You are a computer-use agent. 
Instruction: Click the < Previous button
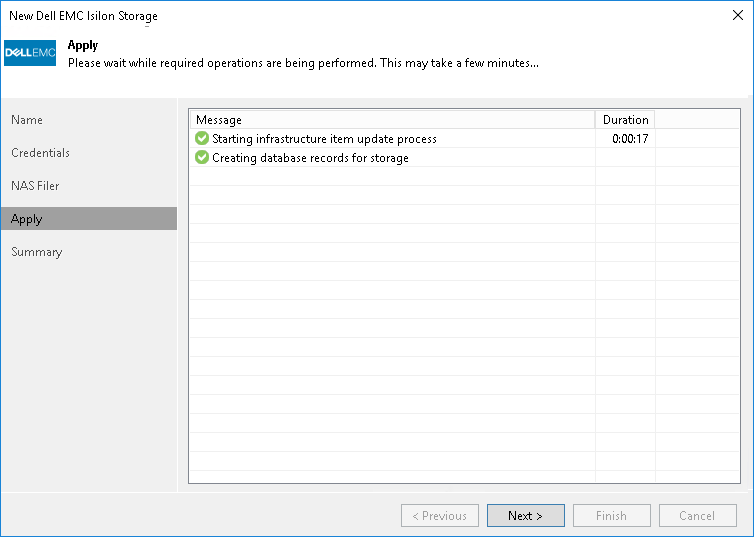[x=440, y=516]
